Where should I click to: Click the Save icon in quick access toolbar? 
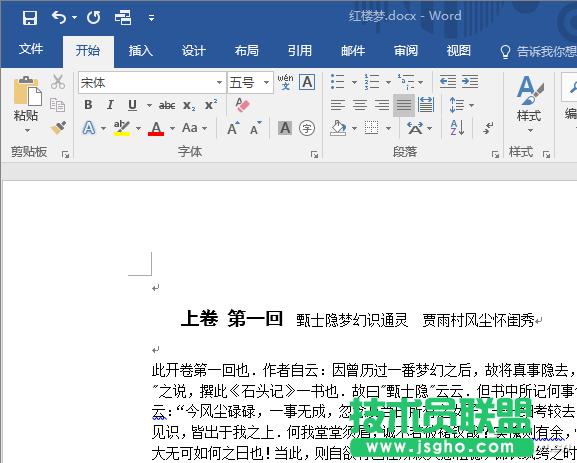coord(30,17)
